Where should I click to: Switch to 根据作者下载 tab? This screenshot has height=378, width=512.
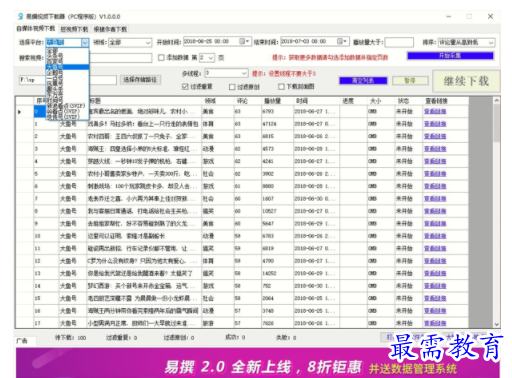(x=110, y=29)
